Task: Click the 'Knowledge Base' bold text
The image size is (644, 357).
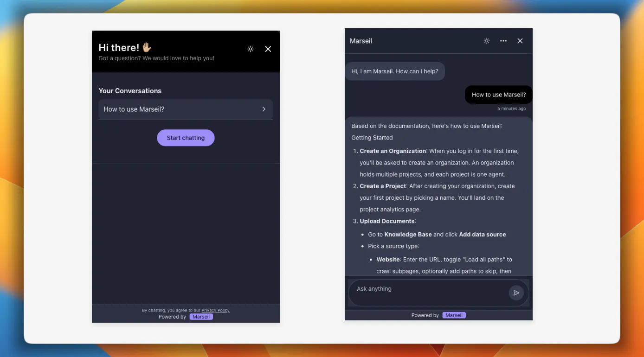Action: tap(408, 235)
